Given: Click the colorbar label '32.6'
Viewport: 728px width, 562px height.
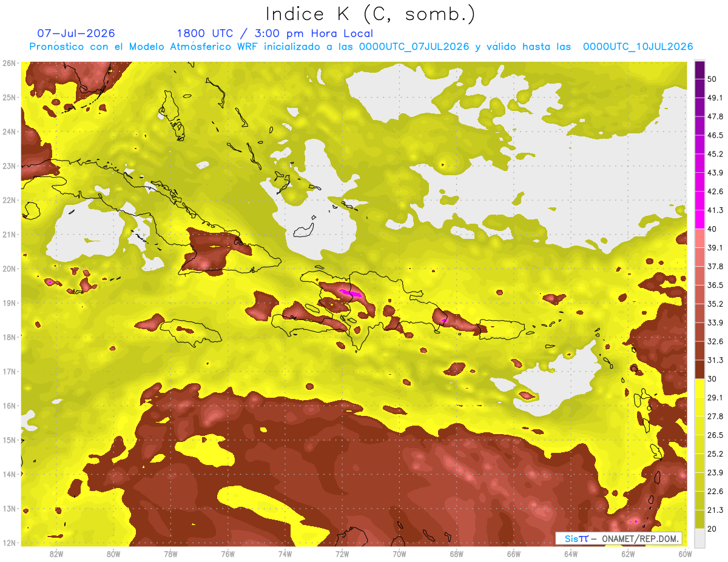Looking at the screenshot, I should click(x=715, y=341).
